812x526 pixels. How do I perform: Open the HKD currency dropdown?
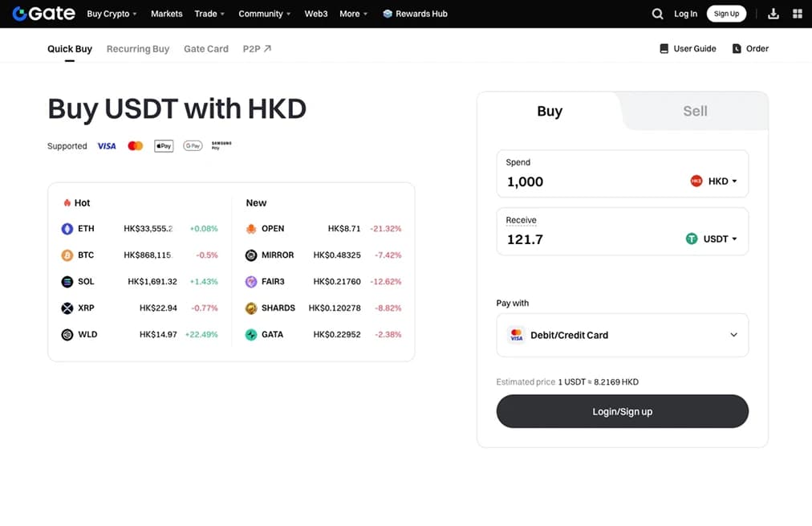(x=713, y=181)
